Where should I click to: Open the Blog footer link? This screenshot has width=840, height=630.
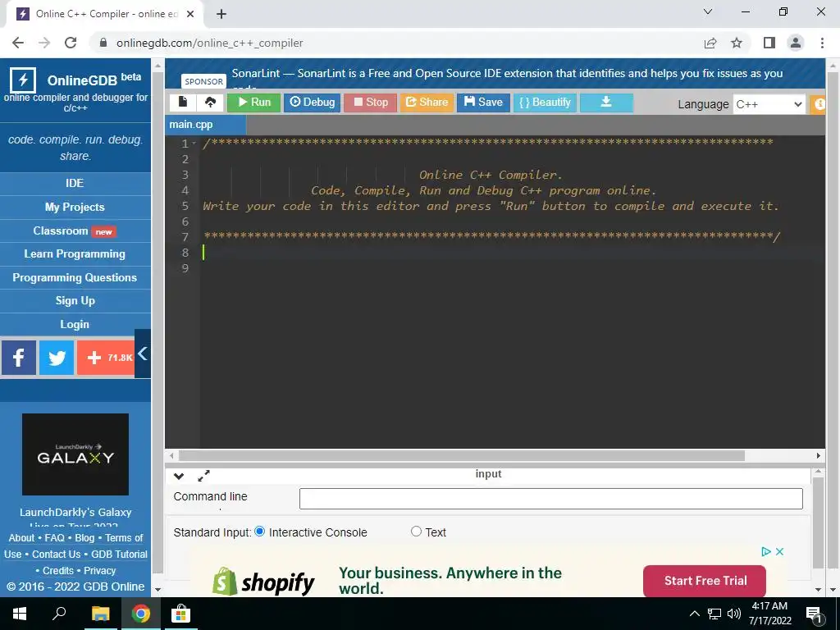84,538
